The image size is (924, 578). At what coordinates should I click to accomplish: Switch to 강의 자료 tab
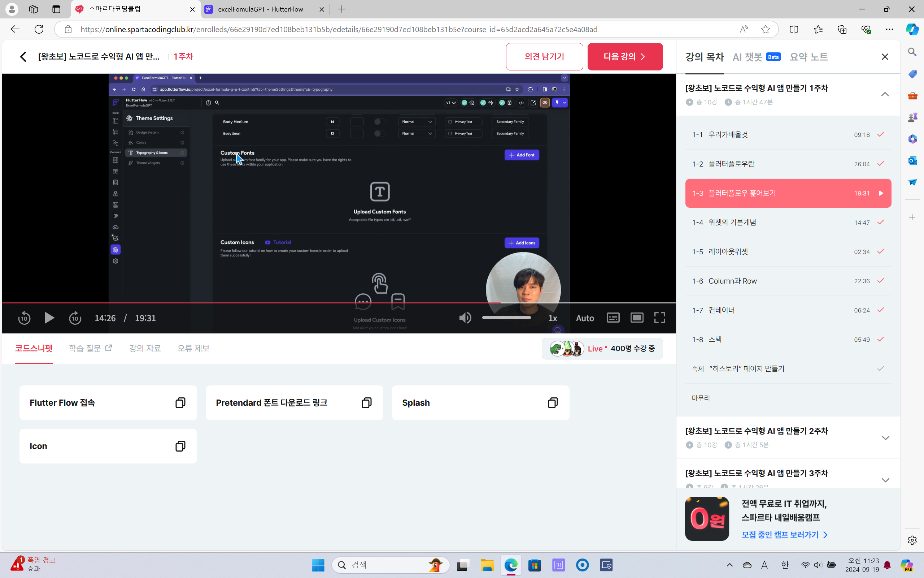coord(145,348)
